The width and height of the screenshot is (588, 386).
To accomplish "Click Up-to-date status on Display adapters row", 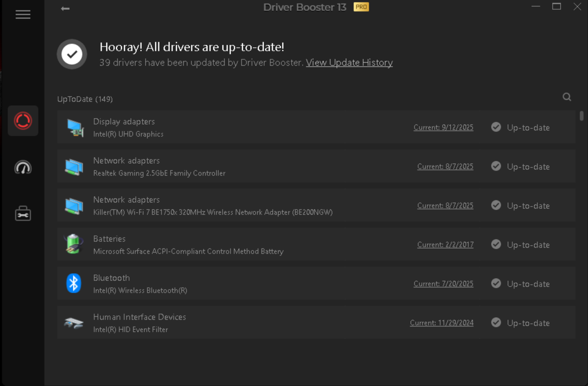I will [x=528, y=127].
